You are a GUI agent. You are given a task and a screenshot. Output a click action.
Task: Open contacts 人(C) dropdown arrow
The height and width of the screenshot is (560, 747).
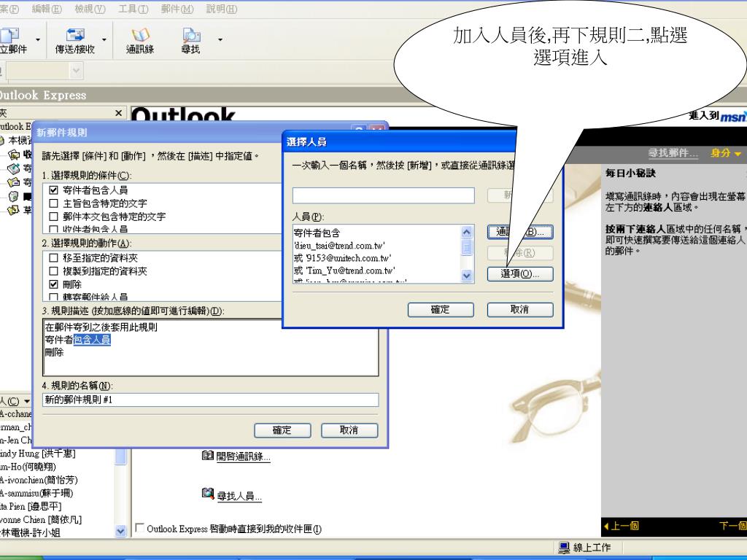pyautogui.click(x=27, y=402)
